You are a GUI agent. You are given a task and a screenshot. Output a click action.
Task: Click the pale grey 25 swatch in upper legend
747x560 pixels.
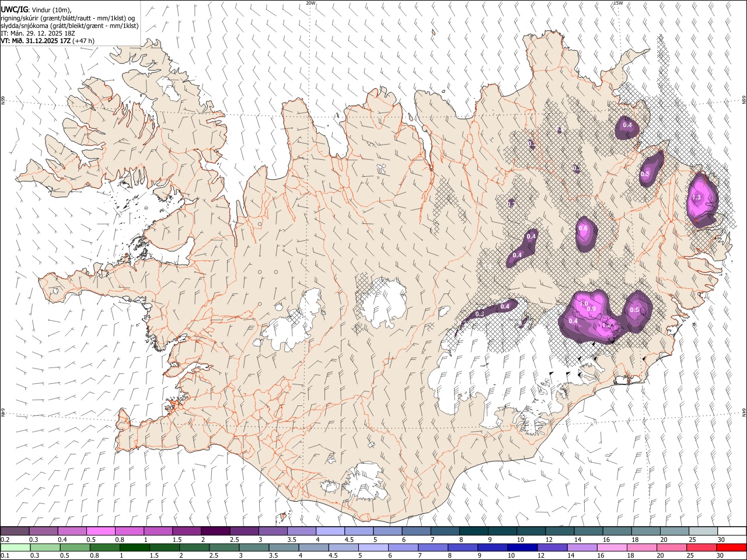coord(703,531)
